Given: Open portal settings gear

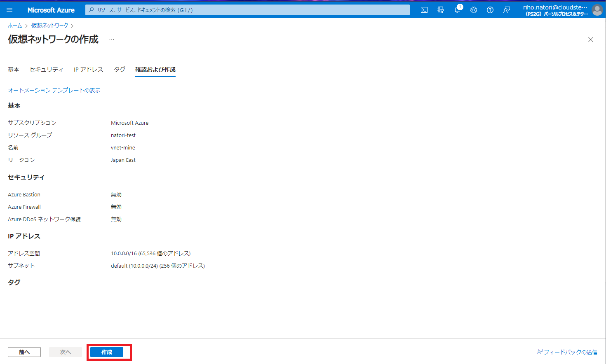Looking at the screenshot, I should [x=474, y=10].
